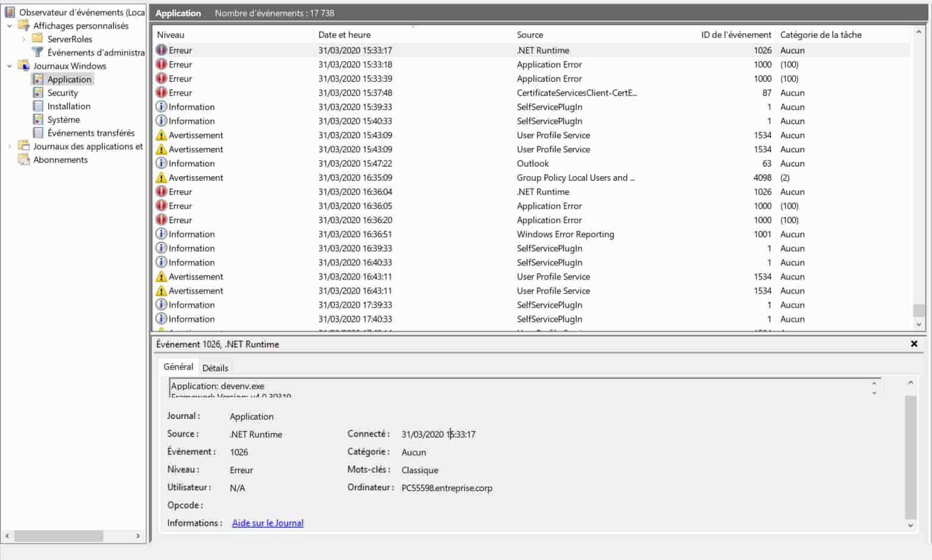Click warning icon of Group Policy event
This screenshot has width=932, height=560.
coord(161,177)
